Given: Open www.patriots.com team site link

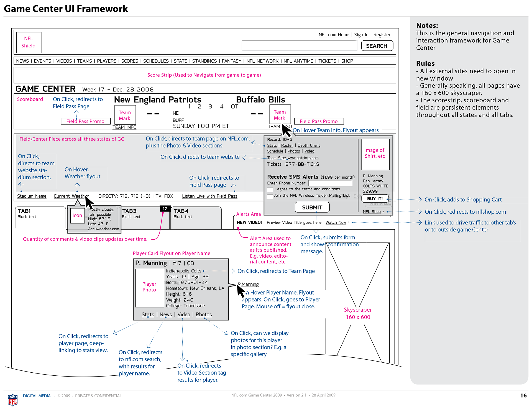Looking at the screenshot, I should point(303,158).
